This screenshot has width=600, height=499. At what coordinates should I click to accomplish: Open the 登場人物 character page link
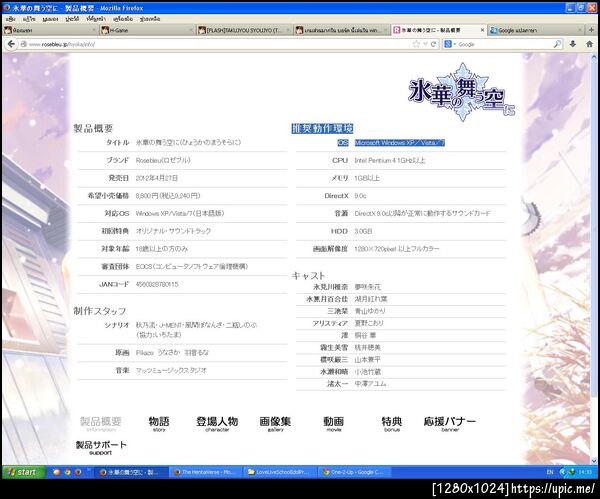(217, 424)
